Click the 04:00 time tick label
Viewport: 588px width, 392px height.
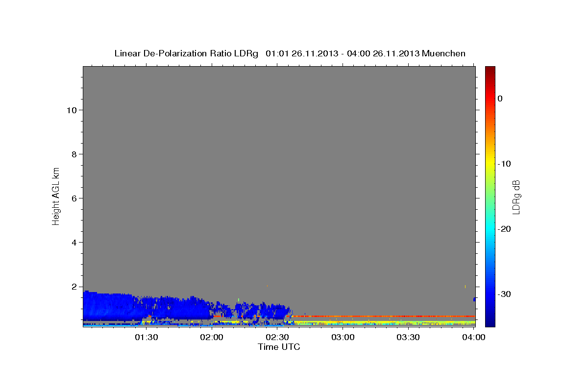[x=474, y=338]
